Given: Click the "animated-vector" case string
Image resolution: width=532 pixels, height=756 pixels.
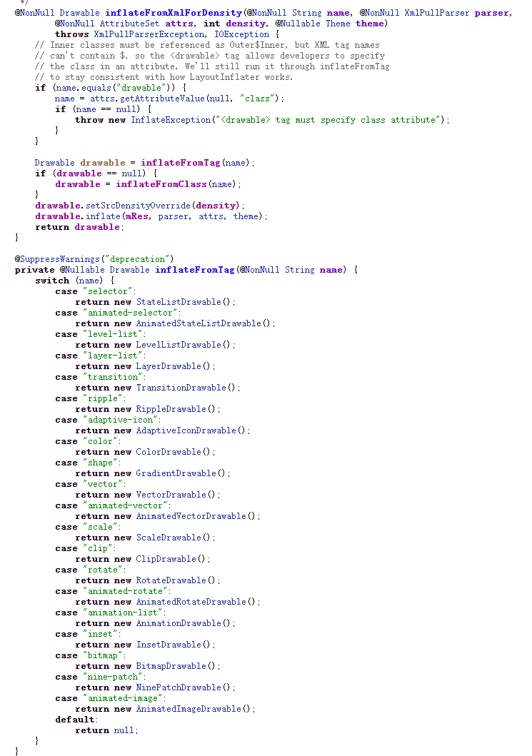Looking at the screenshot, I should click(124, 505).
